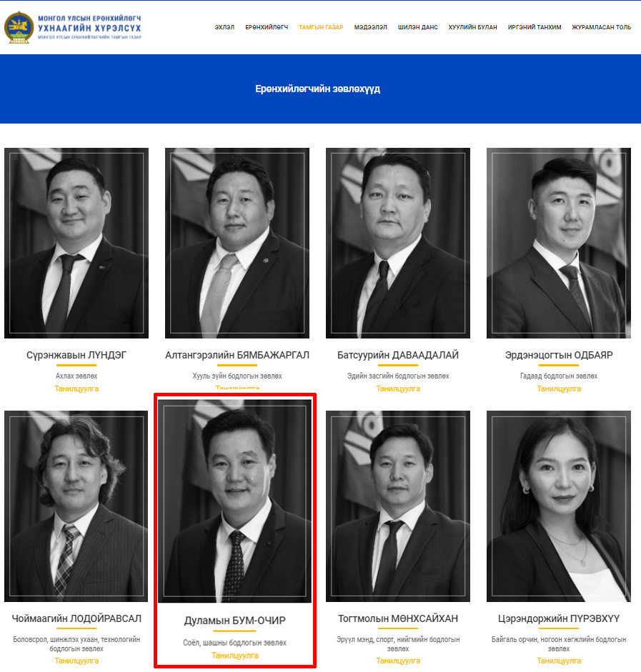This screenshot has width=641, height=672.
Task: Select the portrait photo of Эрдэнэцогтын ОДБАЯР
Action: [x=559, y=243]
